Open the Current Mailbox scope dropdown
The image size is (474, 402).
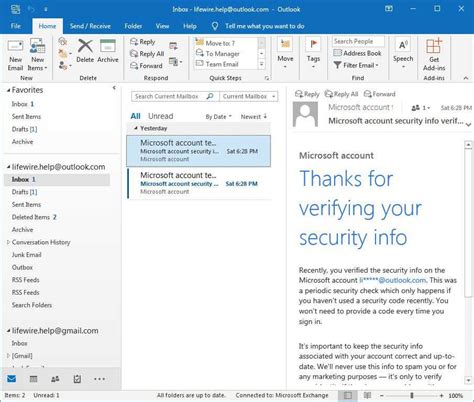pos(249,96)
